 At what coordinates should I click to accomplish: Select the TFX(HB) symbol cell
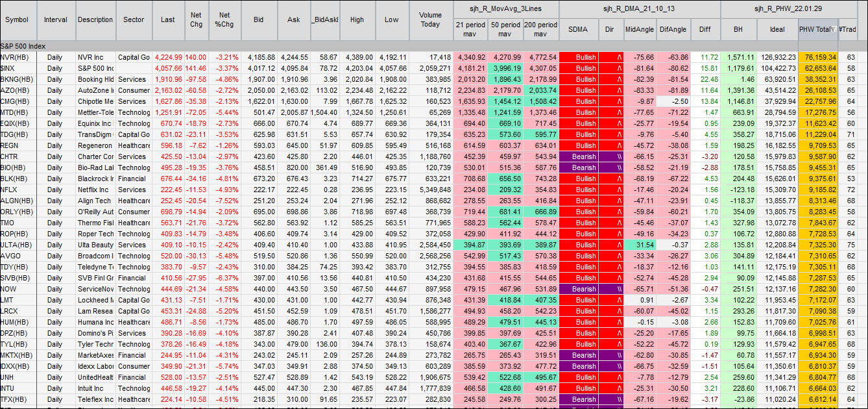18,399
